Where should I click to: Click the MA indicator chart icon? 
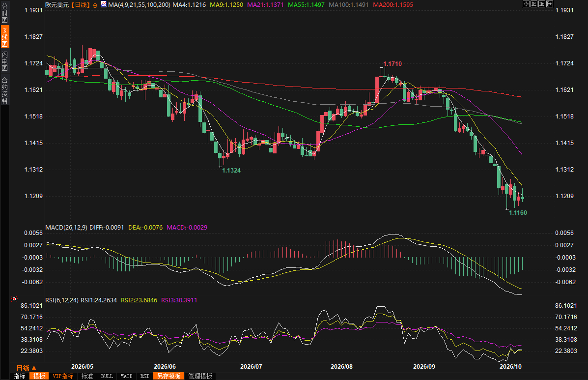click(104, 4)
